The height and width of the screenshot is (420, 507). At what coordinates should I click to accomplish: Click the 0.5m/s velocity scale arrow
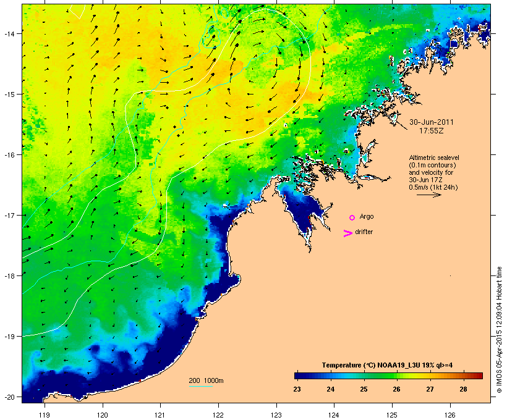click(x=428, y=195)
